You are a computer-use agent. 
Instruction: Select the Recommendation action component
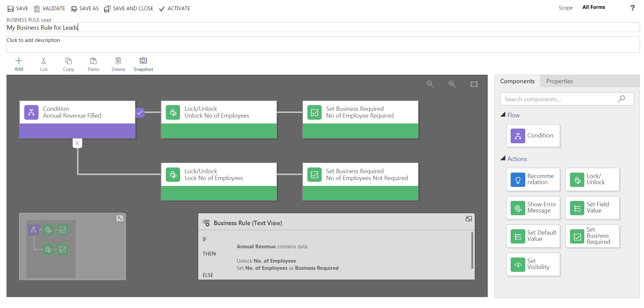pyautogui.click(x=533, y=179)
